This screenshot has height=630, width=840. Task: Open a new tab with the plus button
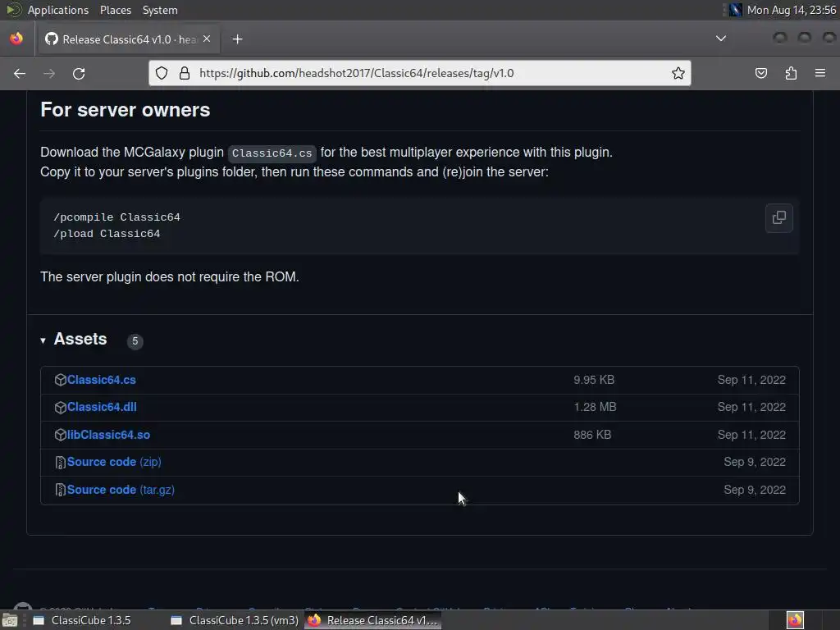(237, 39)
